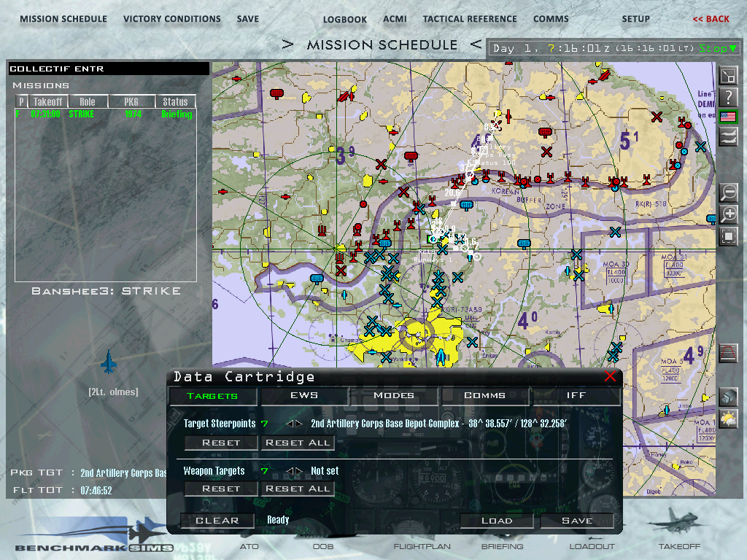The height and width of the screenshot is (560, 747).
Task: Click the Clear button in Data Cartridge
Action: click(x=217, y=521)
